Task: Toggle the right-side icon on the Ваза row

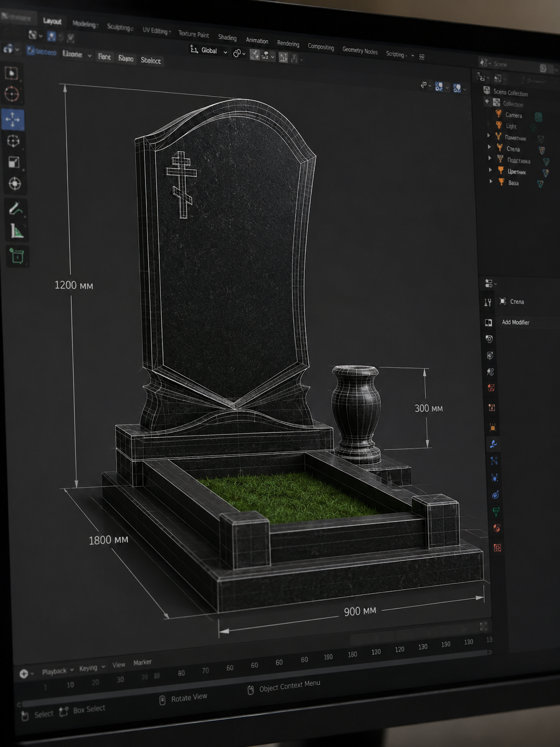Action: (x=540, y=184)
